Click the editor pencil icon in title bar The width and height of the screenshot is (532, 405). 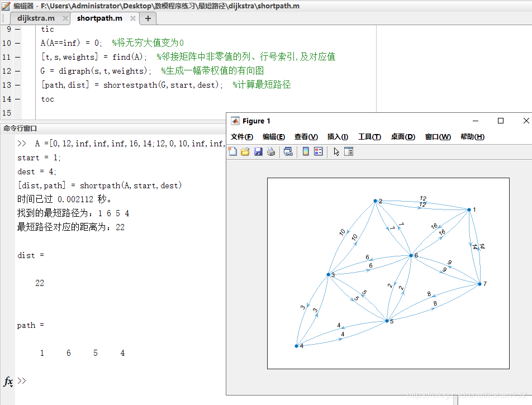coord(6,6)
